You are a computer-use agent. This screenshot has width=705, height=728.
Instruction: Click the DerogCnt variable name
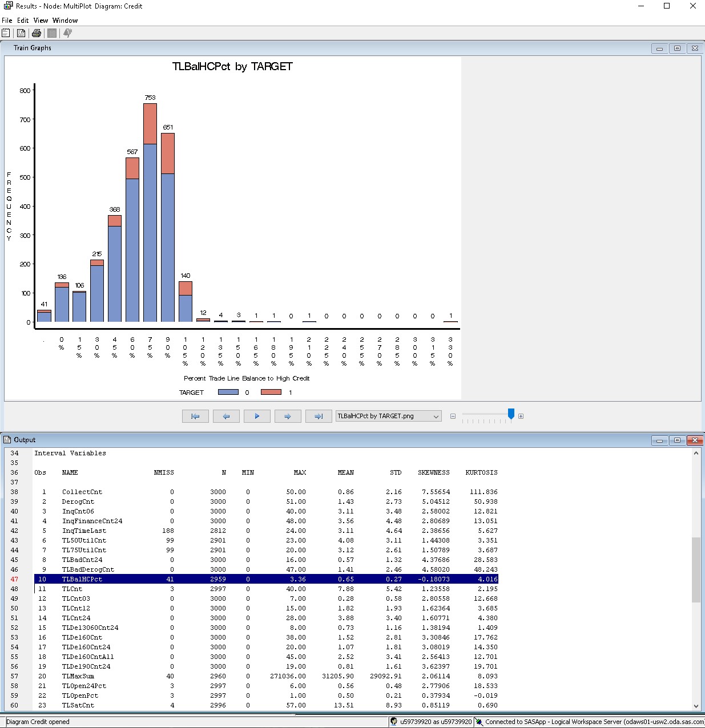coord(78,501)
